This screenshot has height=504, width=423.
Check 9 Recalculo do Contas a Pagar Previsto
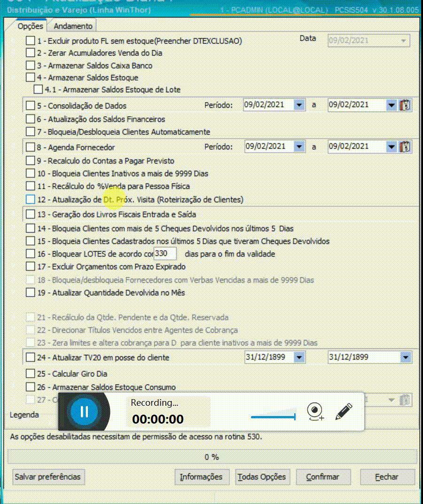pos(30,160)
